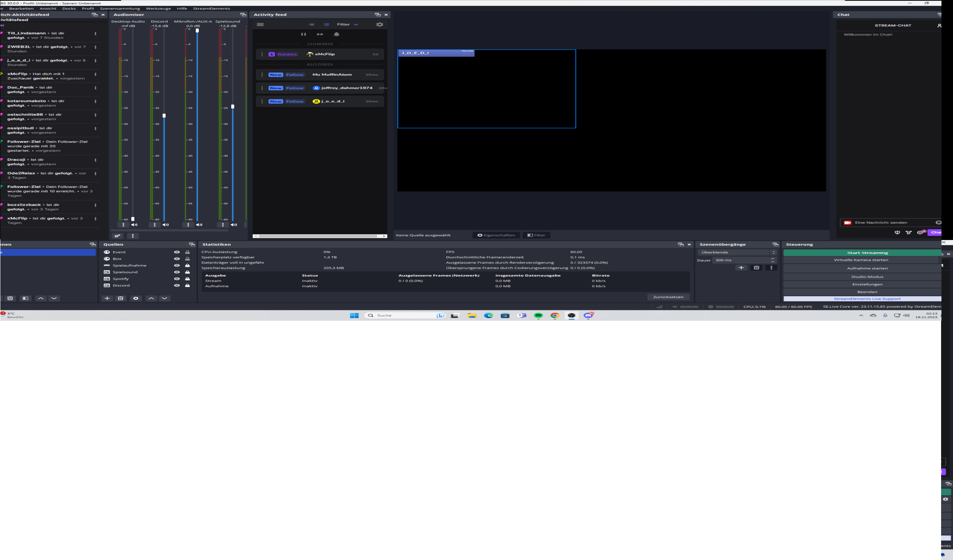Open advanced audio settings in Audiomixer

coord(118,236)
